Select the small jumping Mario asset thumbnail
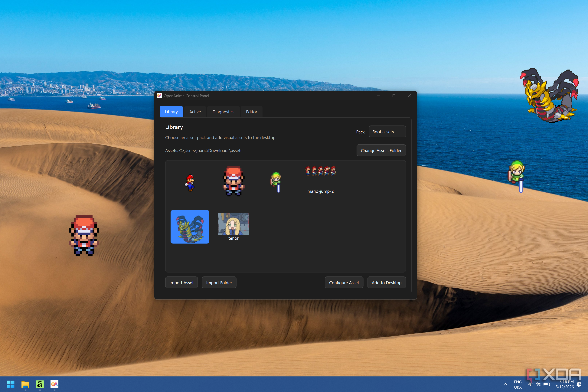The height and width of the screenshot is (392, 588). pyautogui.click(x=190, y=183)
